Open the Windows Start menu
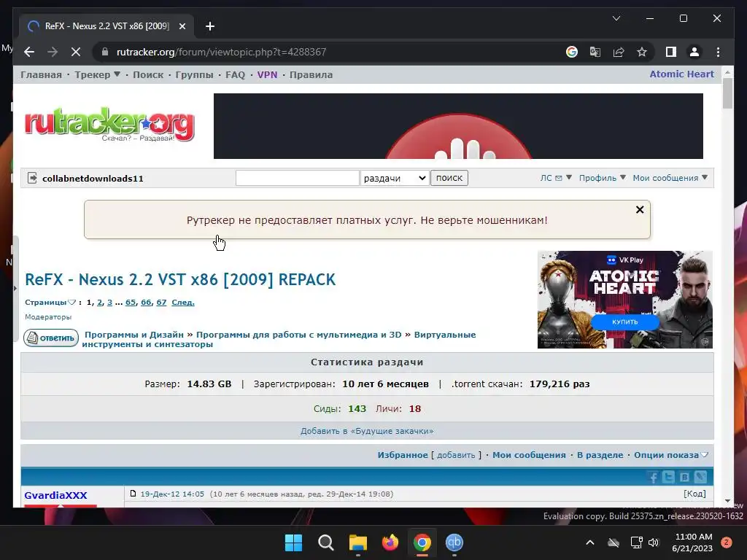 293,542
